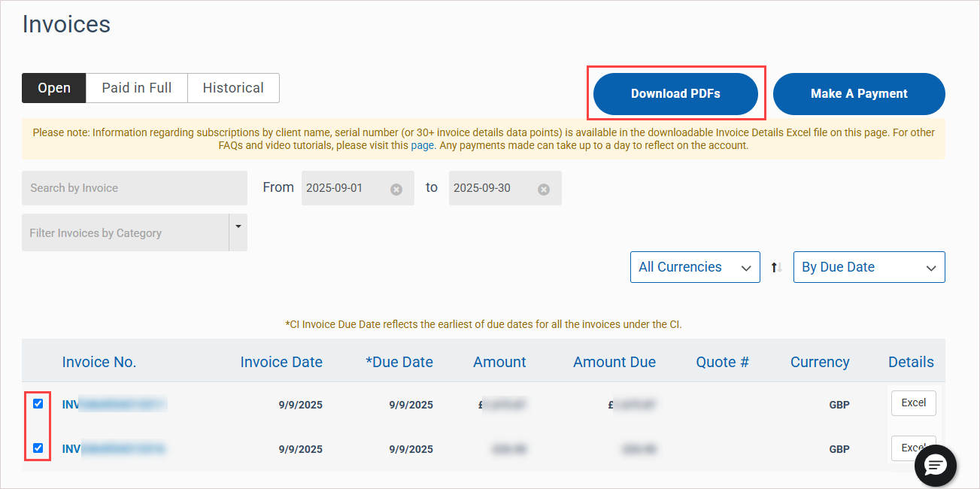The image size is (980, 489).
Task: Sort by Amount Due column header
Action: point(614,362)
